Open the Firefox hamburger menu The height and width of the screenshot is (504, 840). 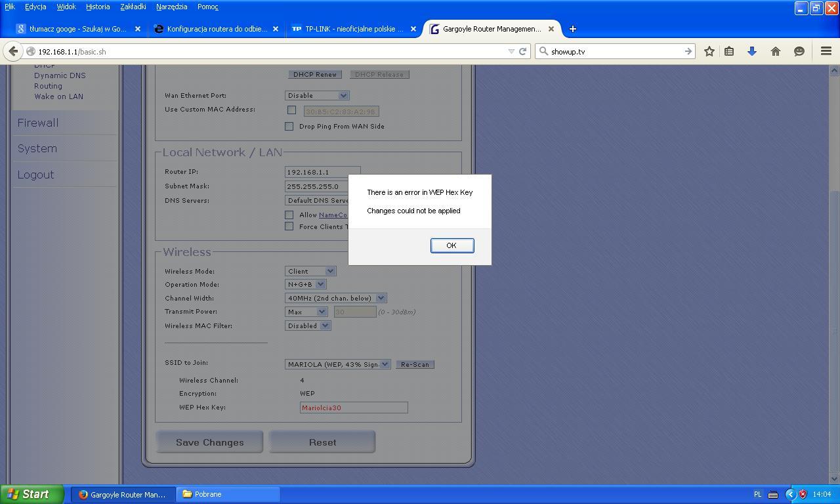(826, 51)
